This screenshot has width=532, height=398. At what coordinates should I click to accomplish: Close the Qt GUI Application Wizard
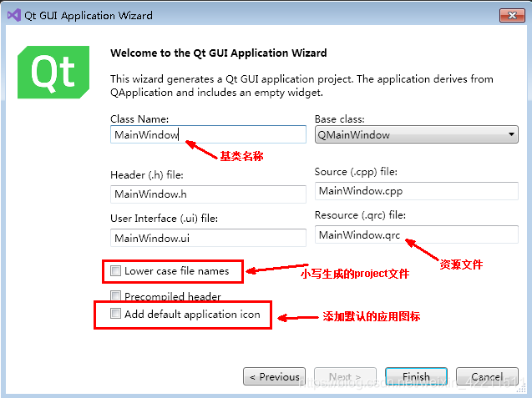click(512, 15)
